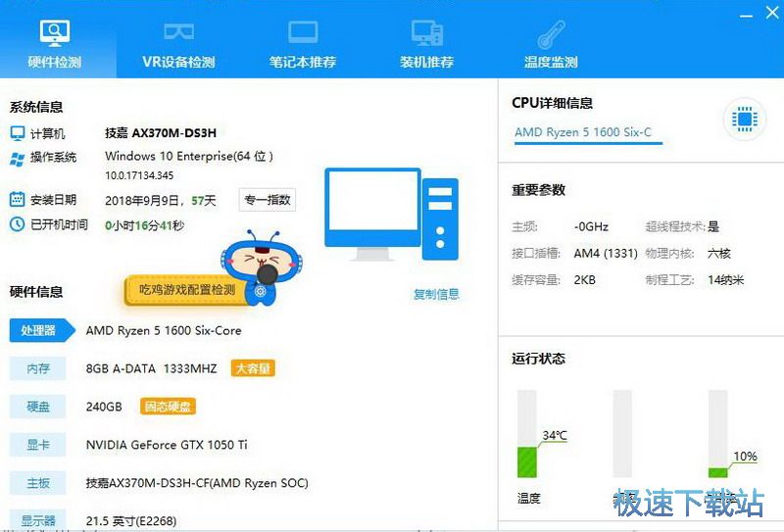Screen dimensions: 784x532
Task: Click 21.5 英寸(E2268) monitor entry
Action: coord(131,521)
